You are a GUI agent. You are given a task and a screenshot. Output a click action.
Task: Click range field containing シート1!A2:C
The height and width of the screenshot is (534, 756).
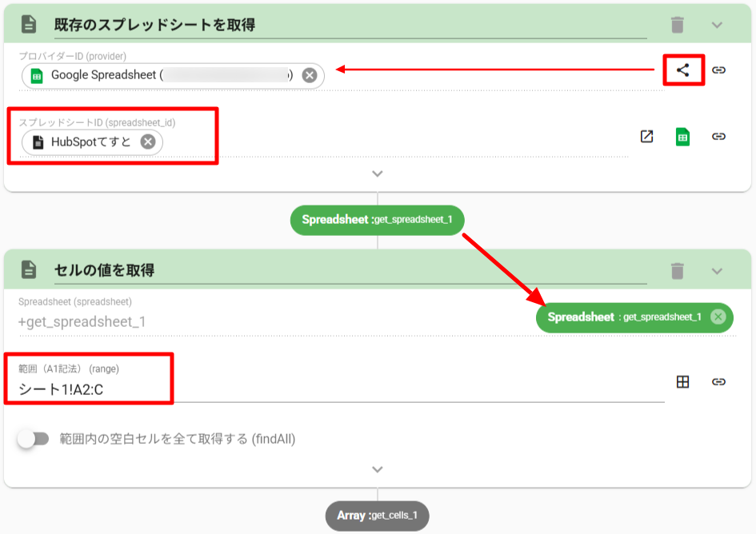pyautogui.click(x=336, y=390)
